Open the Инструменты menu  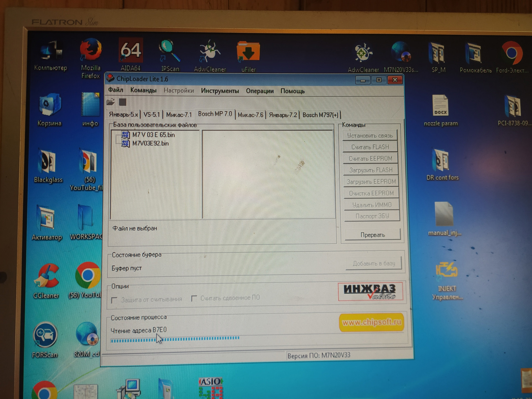(x=220, y=91)
